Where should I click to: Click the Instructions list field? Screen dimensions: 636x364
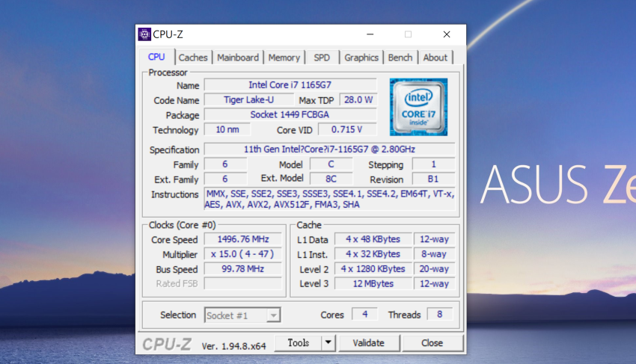pyautogui.click(x=329, y=199)
